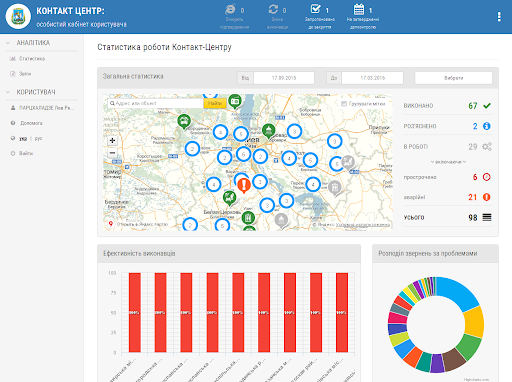The width and height of the screenshot is (512, 382).
Task: Click the chart icon beside Статистика
Action: [13, 59]
